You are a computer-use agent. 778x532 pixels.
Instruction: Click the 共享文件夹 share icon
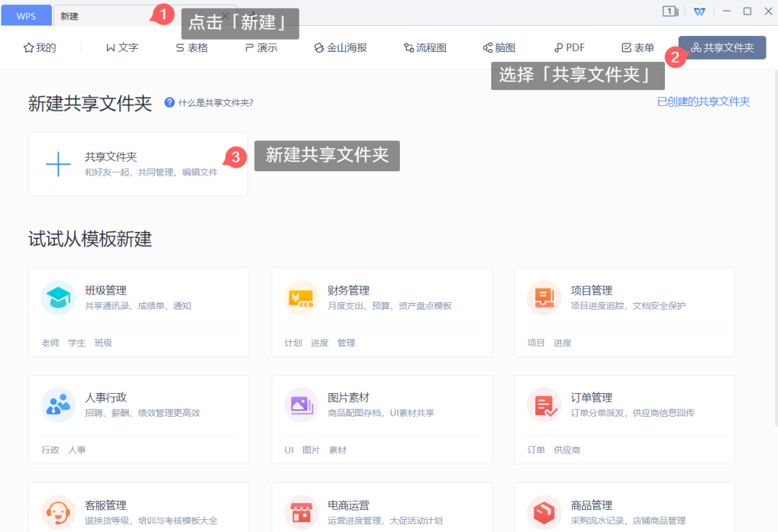click(696, 48)
